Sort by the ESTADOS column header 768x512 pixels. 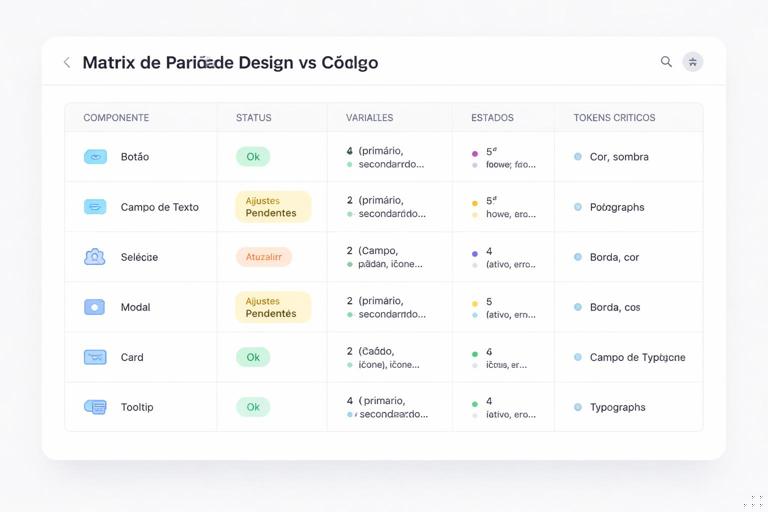[x=492, y=118]
